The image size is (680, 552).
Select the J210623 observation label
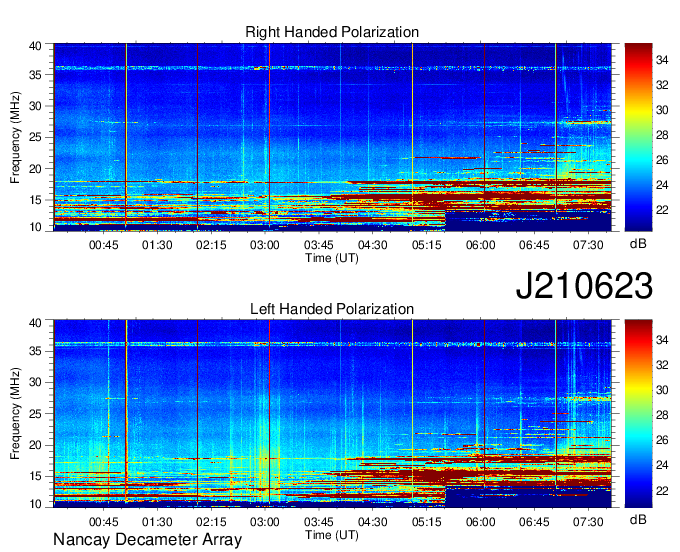584,286
